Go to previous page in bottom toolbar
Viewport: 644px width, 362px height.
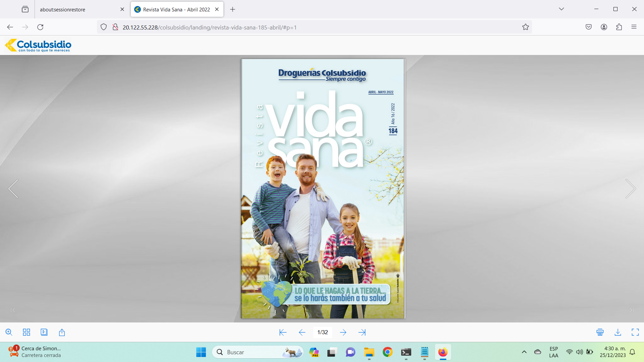[302, 332]
